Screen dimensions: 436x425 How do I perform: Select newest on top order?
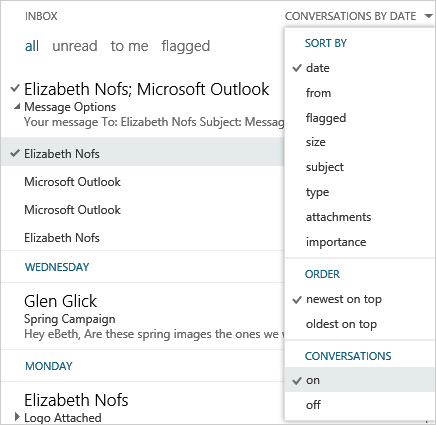click(344, 299)
